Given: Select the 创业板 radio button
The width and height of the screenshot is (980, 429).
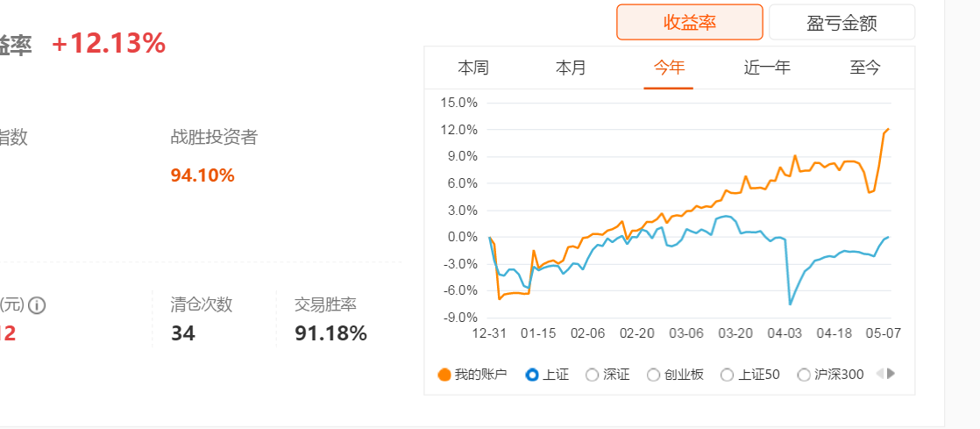Looking at the screenshot, I should 653,375.
